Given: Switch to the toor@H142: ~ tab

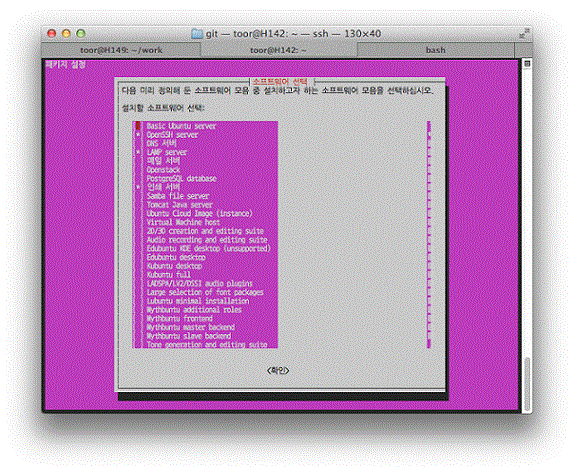Looking at the screenshot, I should click(x=278, y=50).
